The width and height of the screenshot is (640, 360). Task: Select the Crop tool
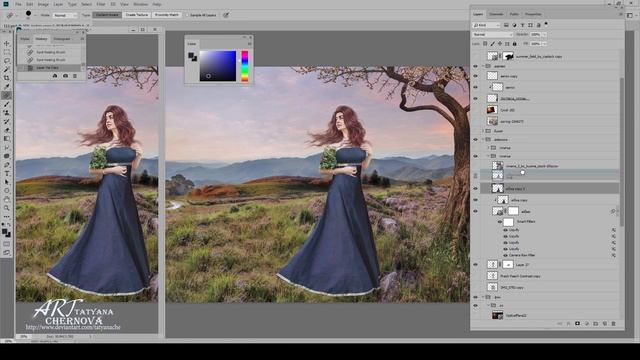pyautogui.click(x=7, y=78)
